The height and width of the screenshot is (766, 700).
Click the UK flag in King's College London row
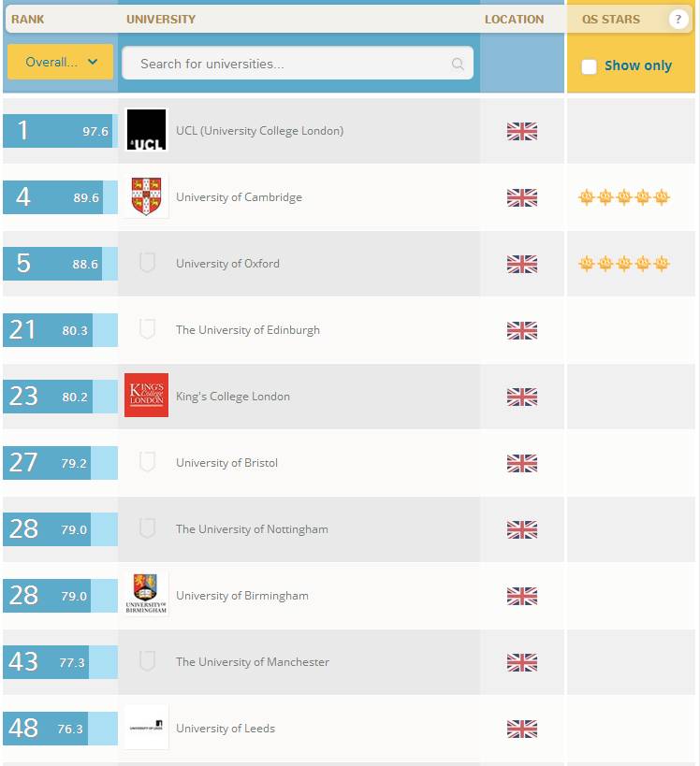click(x=522, y=397)
